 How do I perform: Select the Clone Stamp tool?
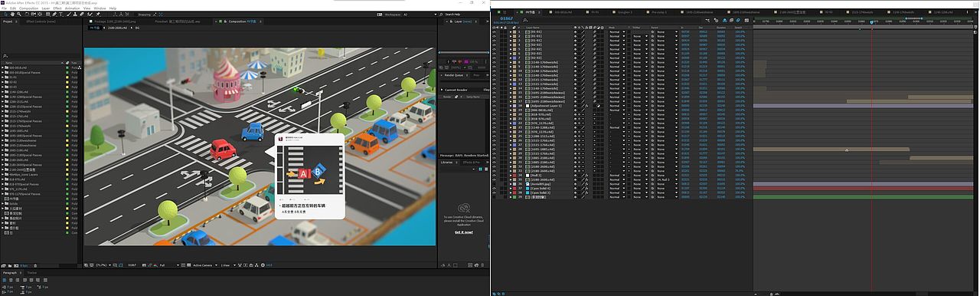coord(75,14)
